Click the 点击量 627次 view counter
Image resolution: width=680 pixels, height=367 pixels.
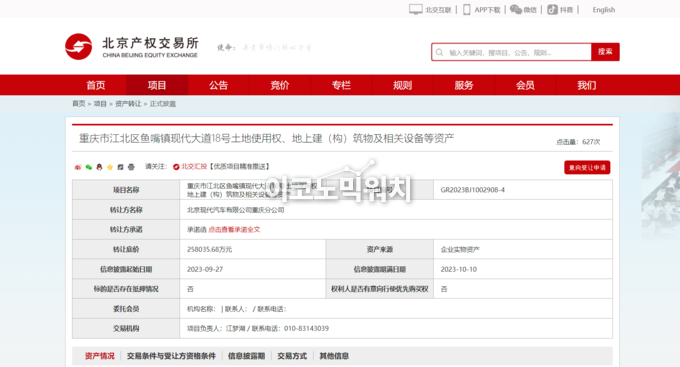578,142
